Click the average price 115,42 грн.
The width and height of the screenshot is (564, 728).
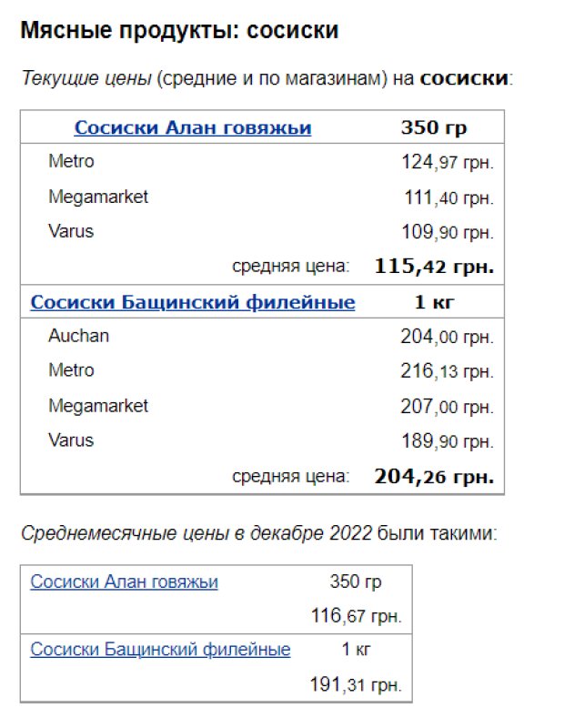(434, 267)
